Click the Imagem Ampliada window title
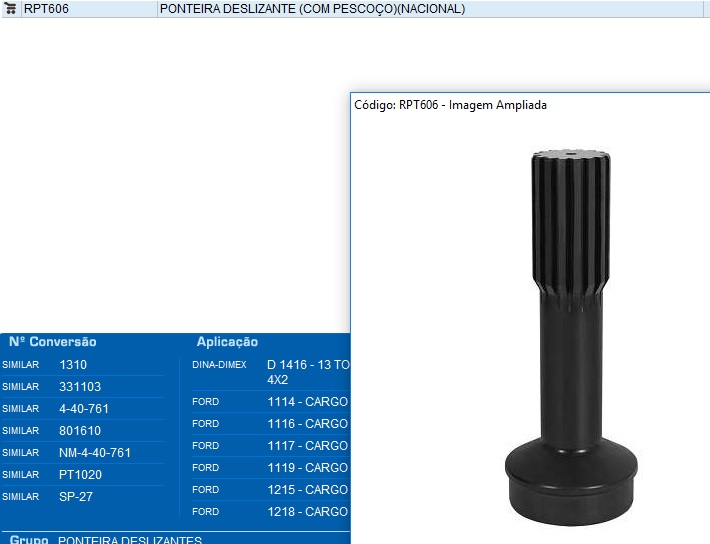The width and height of the screenshot is (710, 544). click(450, 105)
